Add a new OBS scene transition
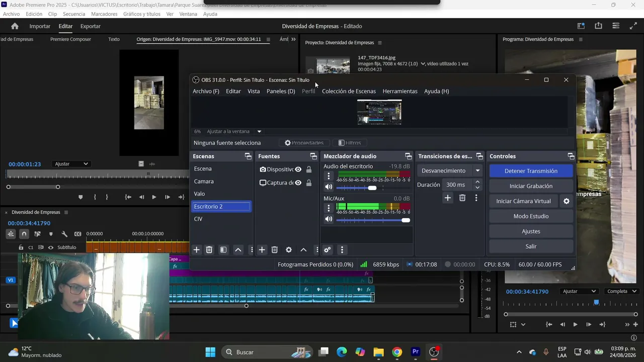 point(448,198)
